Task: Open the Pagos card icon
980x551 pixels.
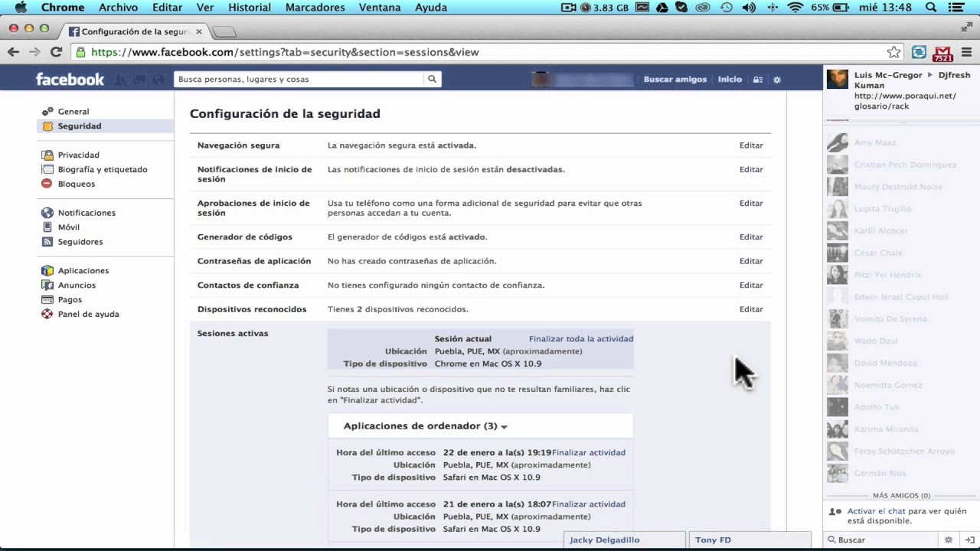Action: pyautogui.click(x=47, y=300)
